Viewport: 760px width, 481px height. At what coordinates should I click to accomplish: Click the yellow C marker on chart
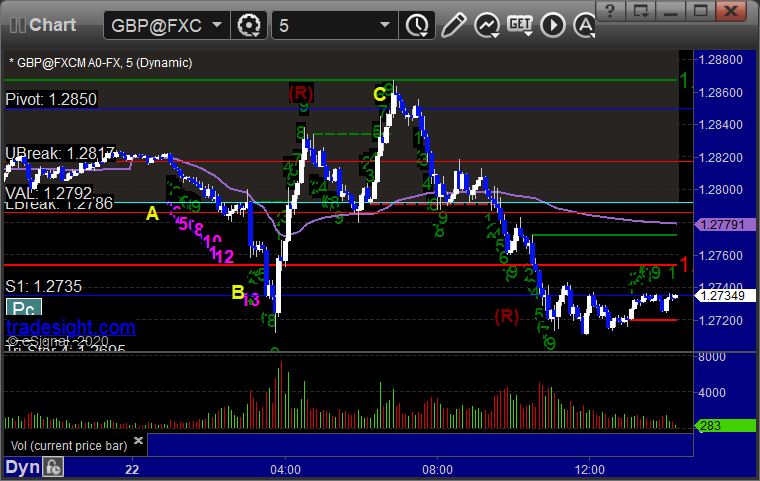click(380, 94)
